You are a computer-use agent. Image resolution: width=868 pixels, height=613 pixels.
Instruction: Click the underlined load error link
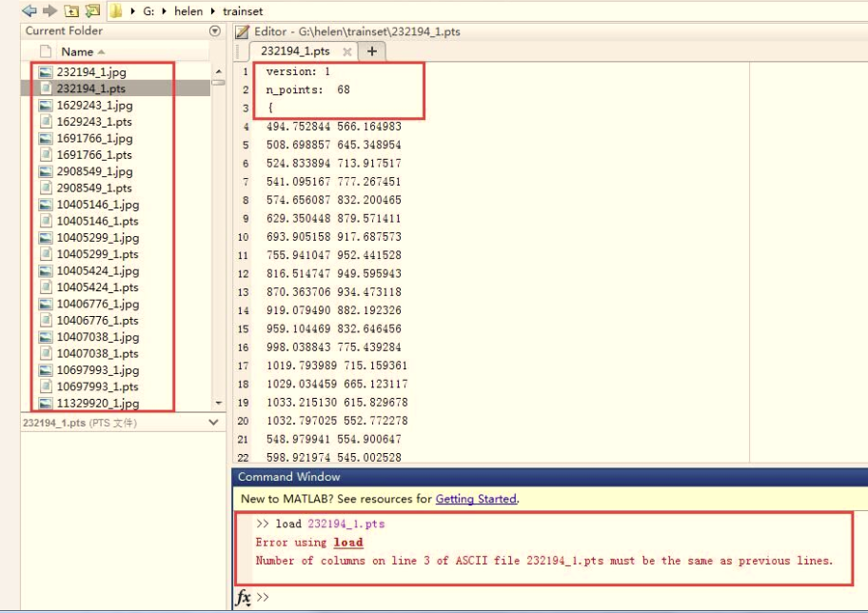348,543
